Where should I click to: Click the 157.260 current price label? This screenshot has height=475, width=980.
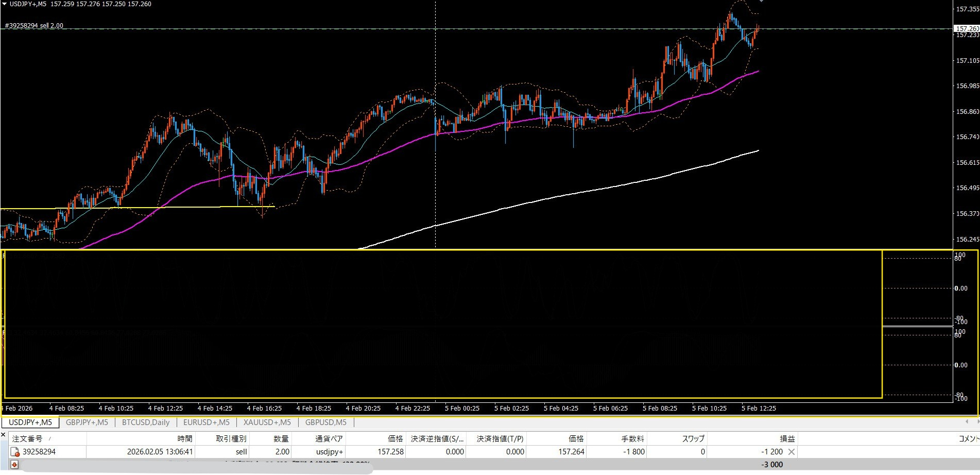(966, 29)
